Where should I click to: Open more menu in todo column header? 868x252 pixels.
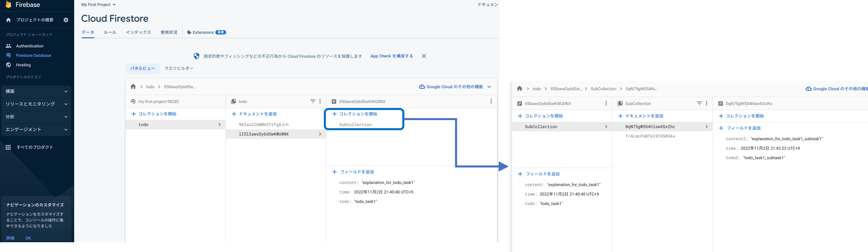pyautogui.click(x=320, y=101)
